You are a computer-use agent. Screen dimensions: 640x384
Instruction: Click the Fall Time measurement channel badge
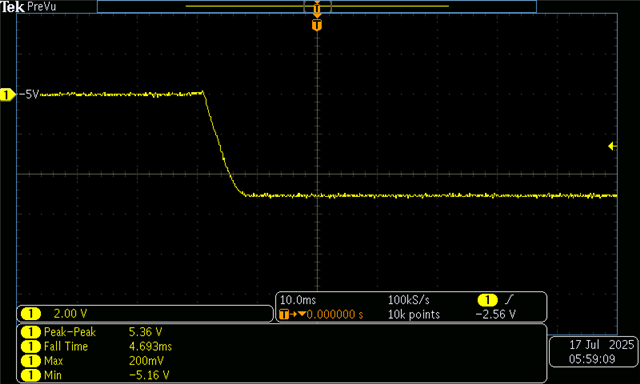(31, 346)
